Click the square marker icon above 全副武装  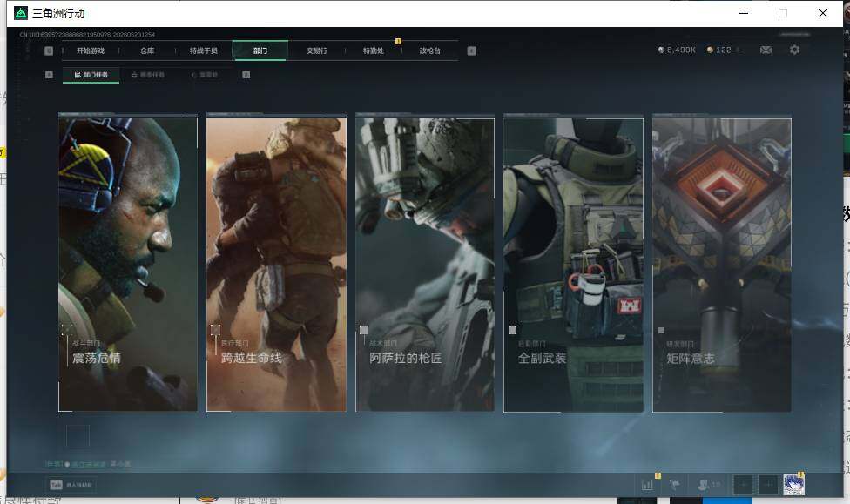513,330
